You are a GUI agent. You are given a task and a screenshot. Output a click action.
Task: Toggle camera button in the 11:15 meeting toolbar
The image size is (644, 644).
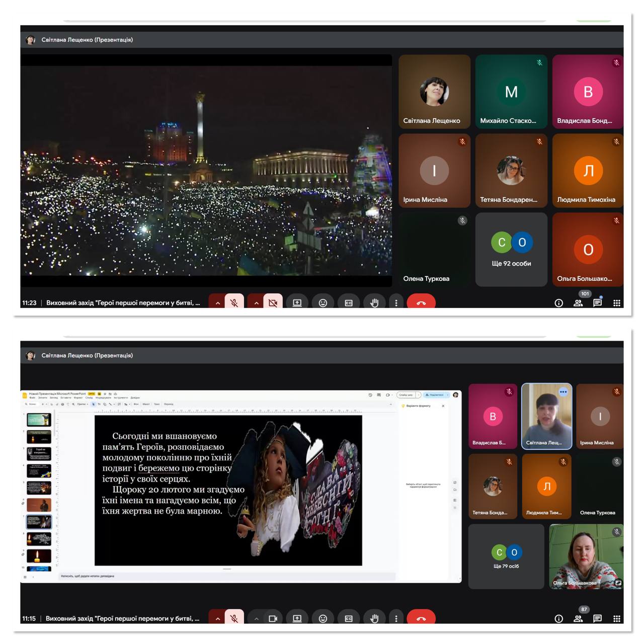(x=273, y=618)
